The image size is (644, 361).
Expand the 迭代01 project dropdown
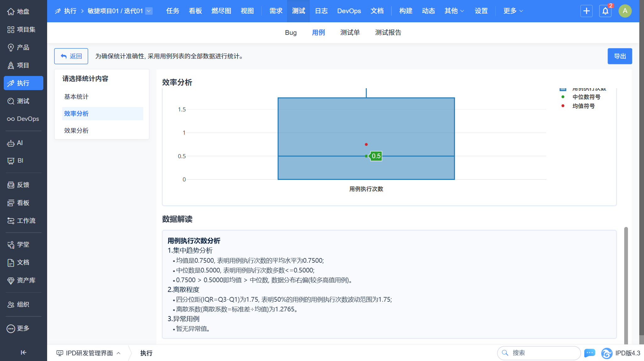[x=149, y=11]
